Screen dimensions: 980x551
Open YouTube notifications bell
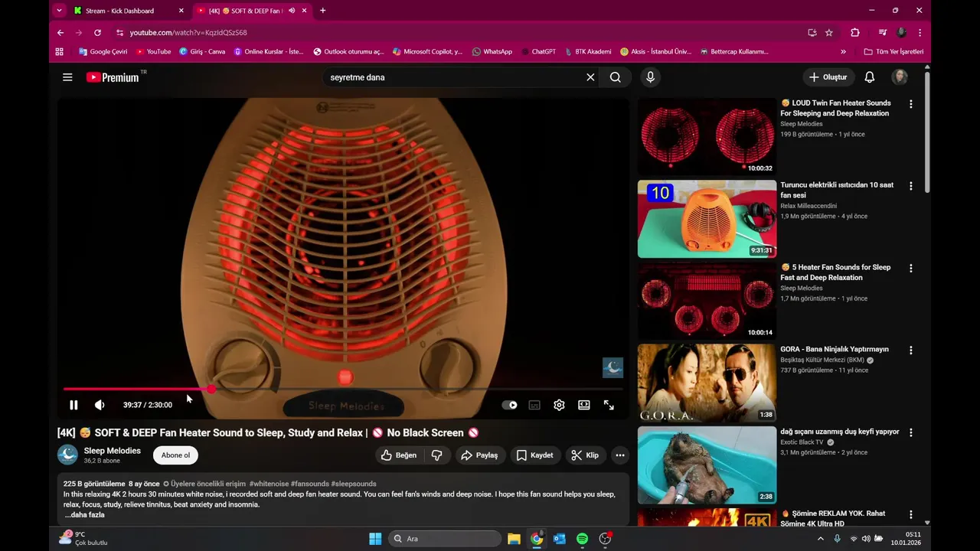tap(870, 77)
